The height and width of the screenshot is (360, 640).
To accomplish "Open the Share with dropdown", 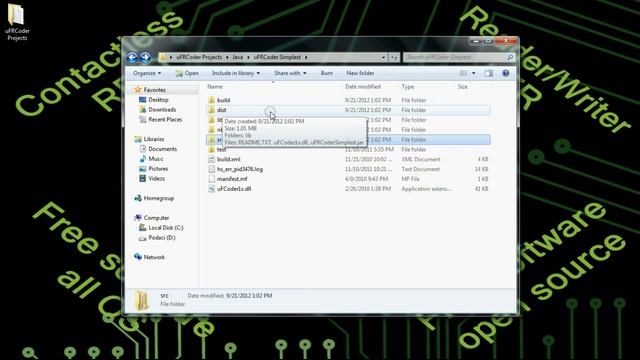I will (x=290, y=73).
